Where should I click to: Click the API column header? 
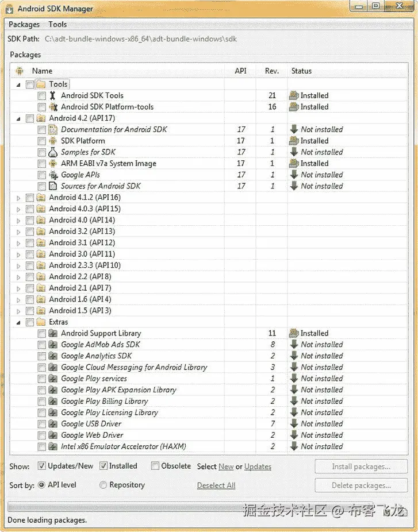tap(240, 71)
